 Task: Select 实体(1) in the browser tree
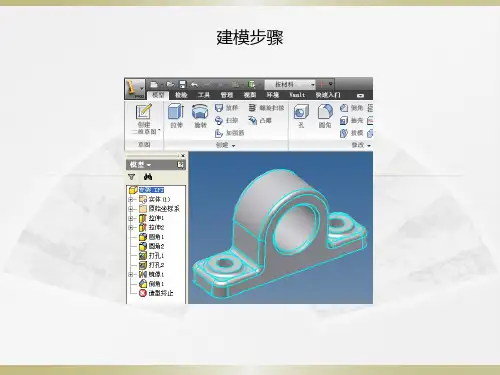[x=155, y=199]
